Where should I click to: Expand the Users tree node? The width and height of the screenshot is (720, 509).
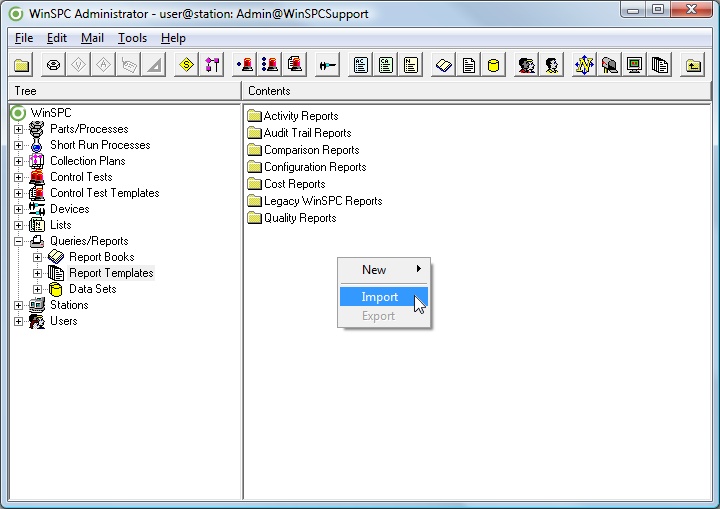point(18,321)
